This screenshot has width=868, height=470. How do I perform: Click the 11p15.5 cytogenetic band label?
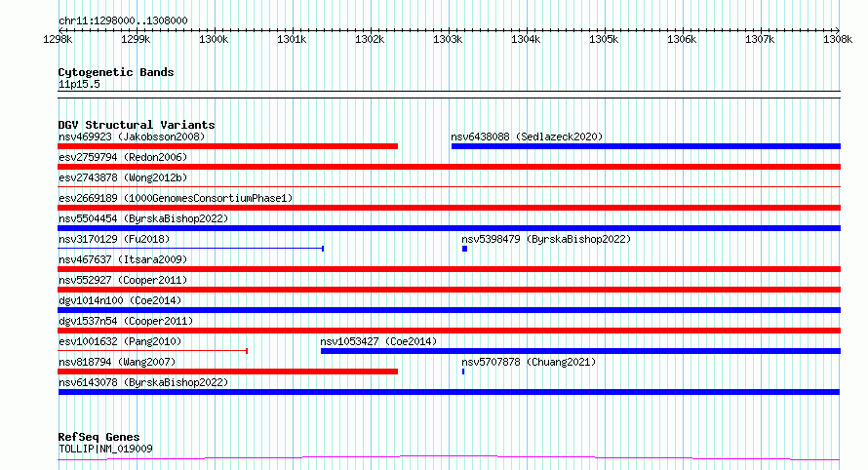(79, 84)
